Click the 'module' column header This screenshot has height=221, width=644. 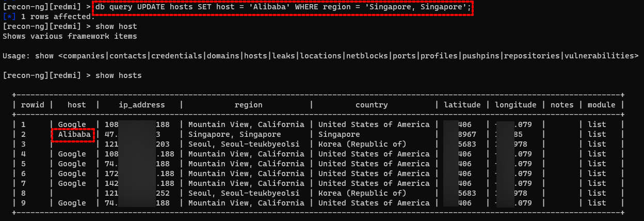(601, 105)
